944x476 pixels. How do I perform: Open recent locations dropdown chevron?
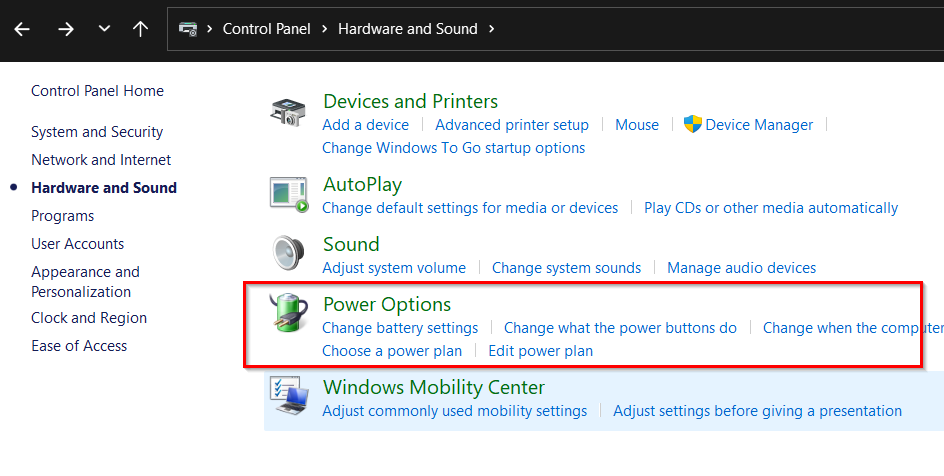click(104, 28)
